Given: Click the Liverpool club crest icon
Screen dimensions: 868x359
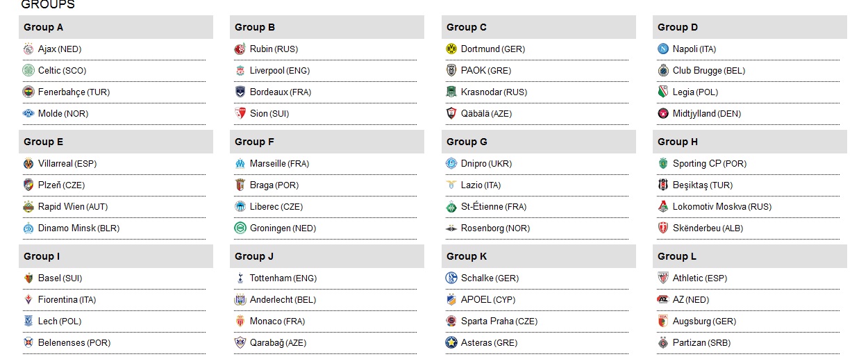Looking at the screenshot, I should click(240, 71).
